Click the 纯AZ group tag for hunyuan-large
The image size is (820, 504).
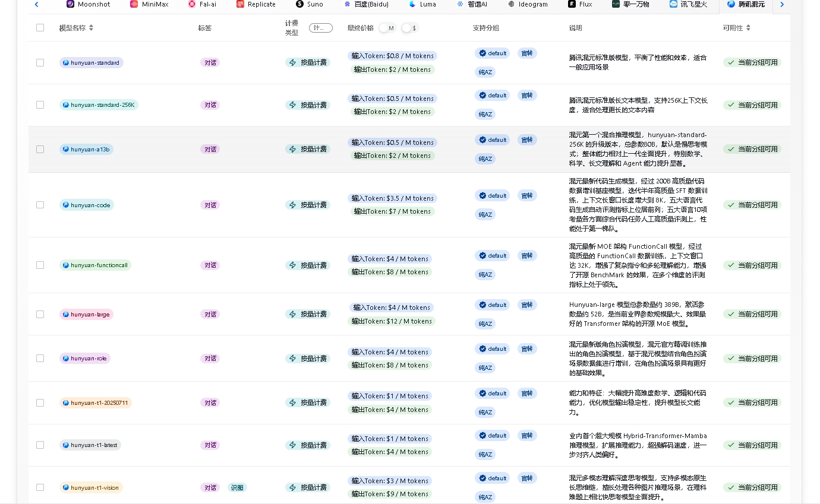[485, 324]
